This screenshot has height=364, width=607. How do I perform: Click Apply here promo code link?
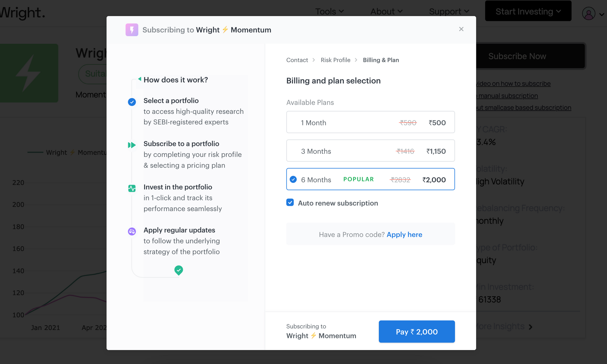[x=404, y=234]
